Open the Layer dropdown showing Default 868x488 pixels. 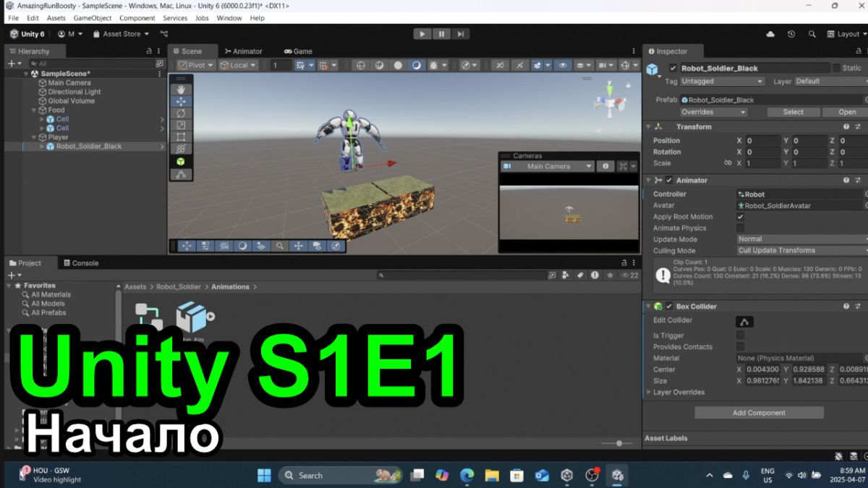(x=830, y=81)
